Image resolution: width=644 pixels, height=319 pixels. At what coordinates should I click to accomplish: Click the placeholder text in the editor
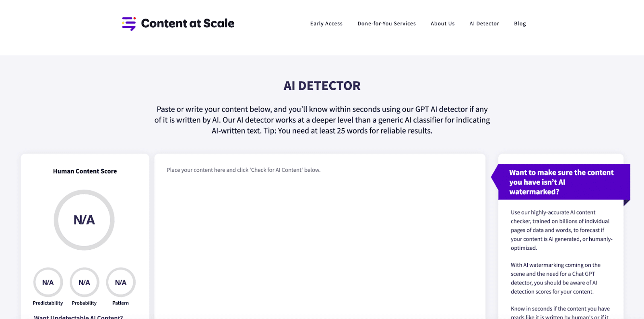pyautogui.click(x=243, y=170)
